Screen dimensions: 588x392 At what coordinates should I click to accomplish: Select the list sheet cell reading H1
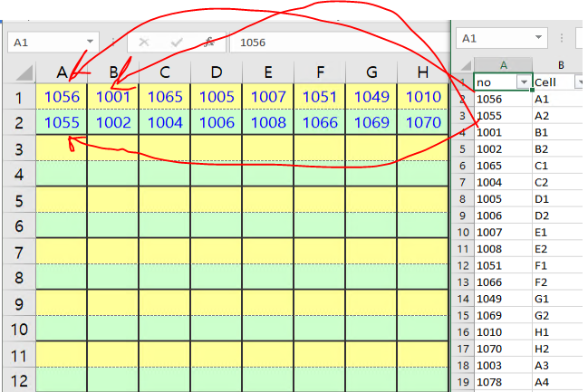click(x=558, y=332)
